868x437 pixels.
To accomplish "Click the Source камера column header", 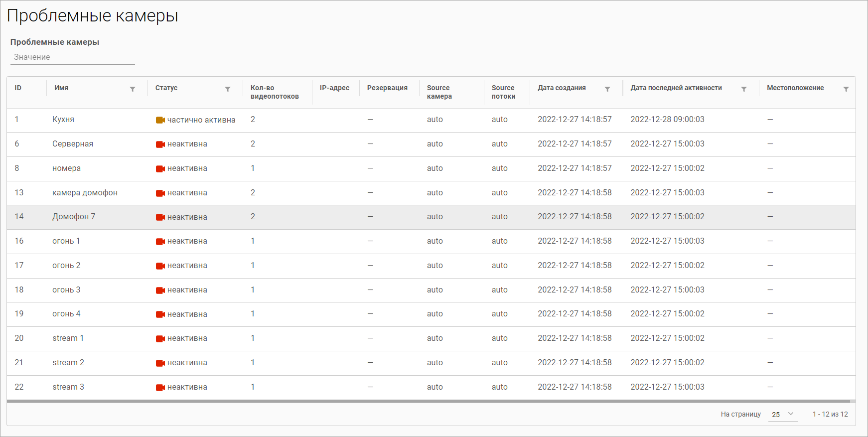I will pos(439,92).
